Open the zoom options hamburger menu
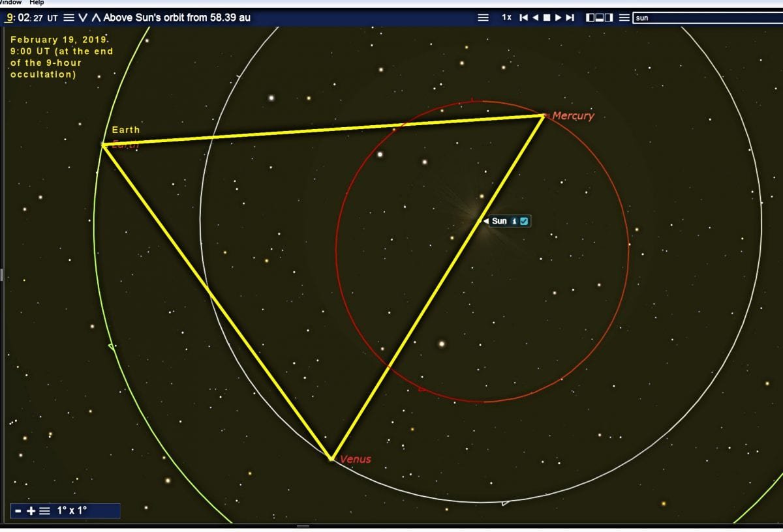The height and width of the screenshot is (532, 783). coord(43,510)
